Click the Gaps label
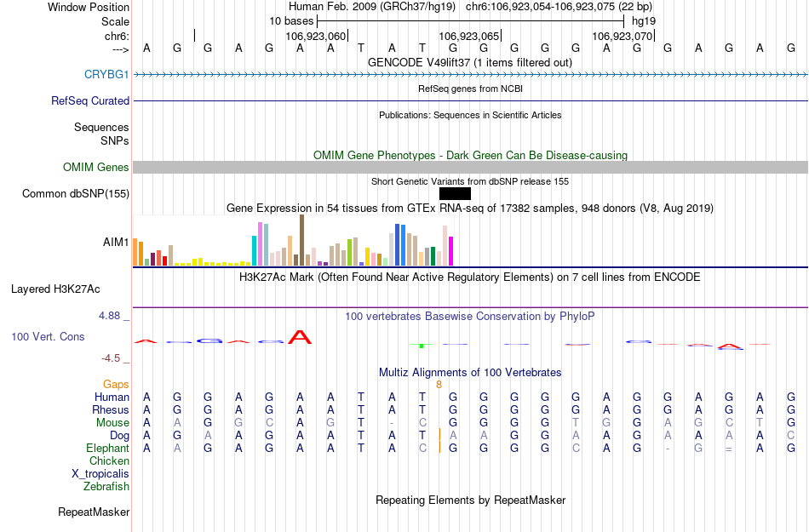The height and width of the screenshot is (532, 809). (116, 385)
